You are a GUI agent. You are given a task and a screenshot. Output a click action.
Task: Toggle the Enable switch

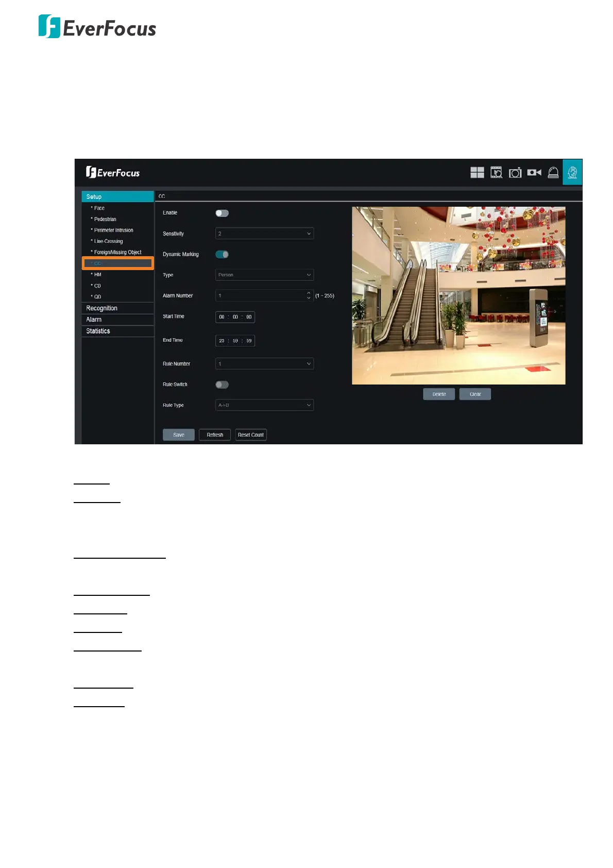click(222, 213)
